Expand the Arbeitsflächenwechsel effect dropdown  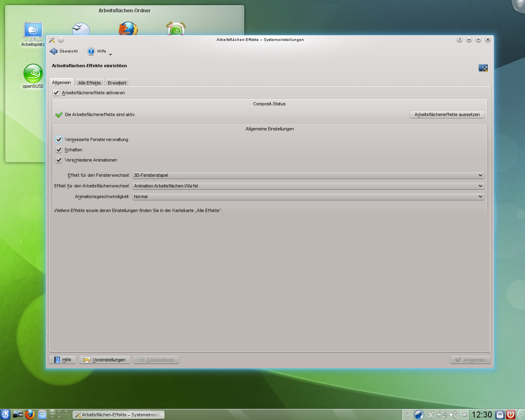point(308,186)
